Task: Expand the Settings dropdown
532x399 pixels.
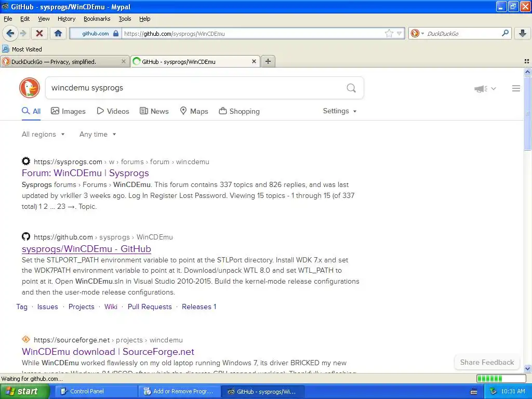Action: coord(340,111)
